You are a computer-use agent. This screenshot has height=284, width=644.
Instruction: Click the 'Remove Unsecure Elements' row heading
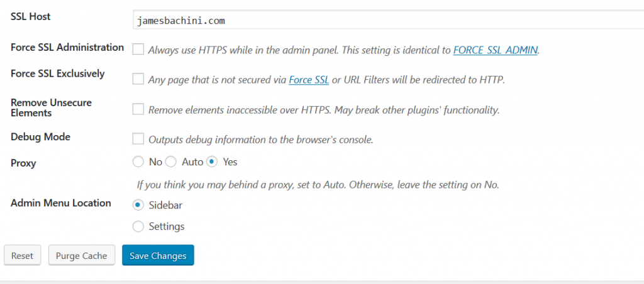click(52, 107)
